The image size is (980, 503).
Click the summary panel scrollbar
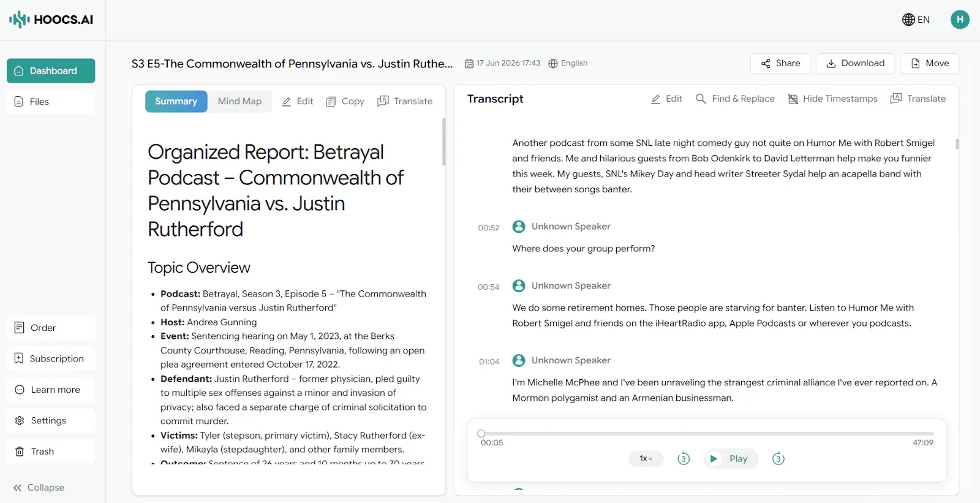443,142
